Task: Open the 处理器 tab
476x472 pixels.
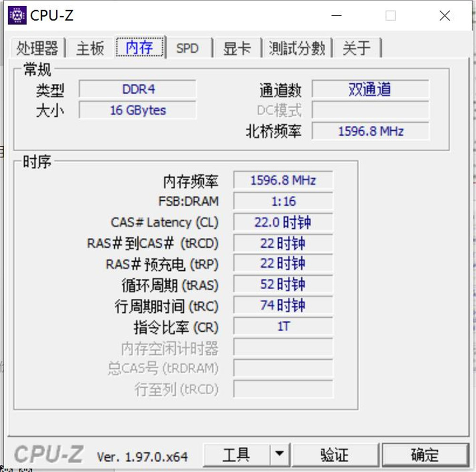Action: (x=38, y=48)
